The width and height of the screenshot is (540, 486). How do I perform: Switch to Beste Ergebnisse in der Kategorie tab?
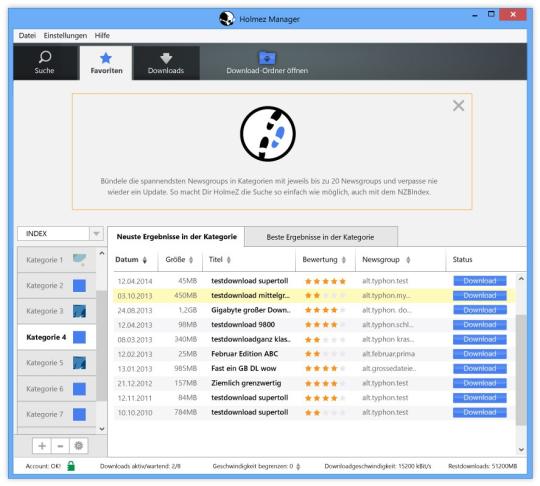(321, 237)
